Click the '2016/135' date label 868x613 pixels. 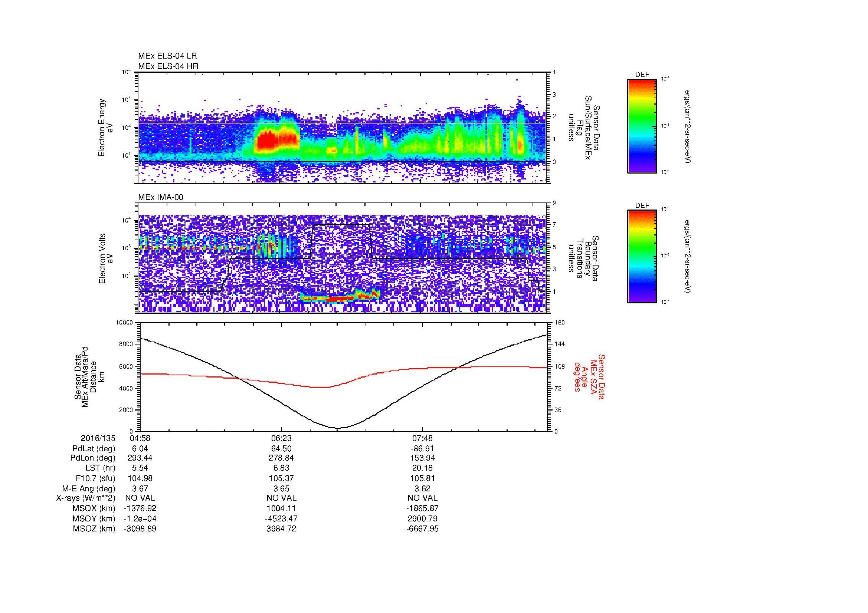98,438
